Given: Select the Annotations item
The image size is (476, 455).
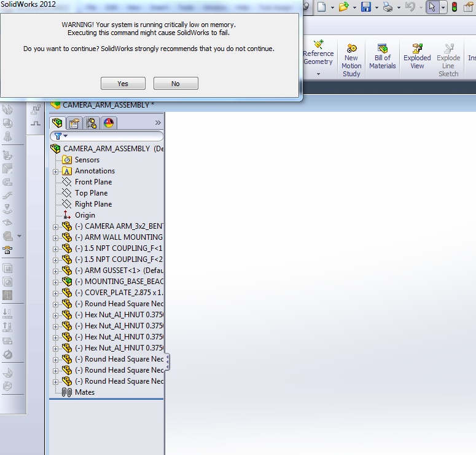Looking at the screenshot, I should point(95,171).
